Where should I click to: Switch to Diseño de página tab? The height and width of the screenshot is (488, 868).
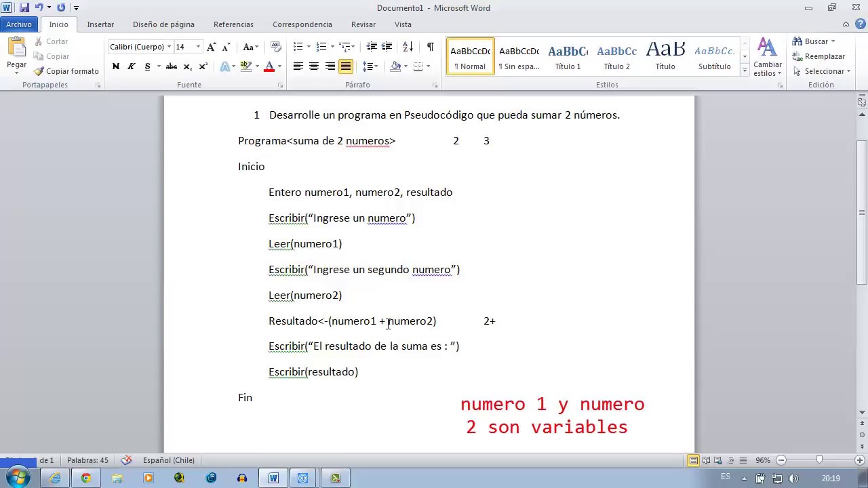(163, 24)
